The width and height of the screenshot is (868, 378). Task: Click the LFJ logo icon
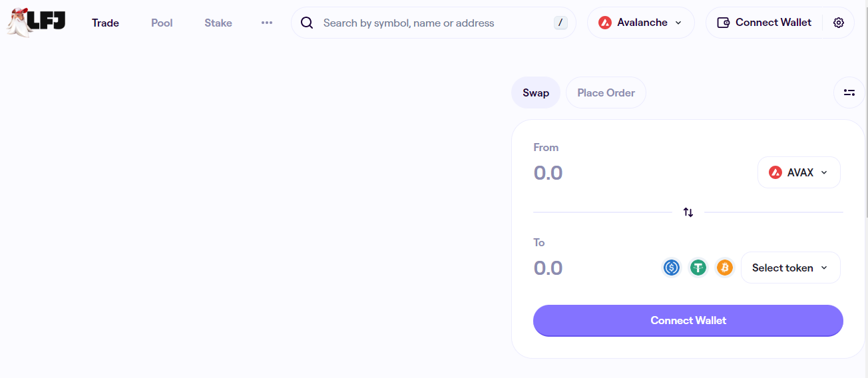pyautogui.click(x=37, y=23)
